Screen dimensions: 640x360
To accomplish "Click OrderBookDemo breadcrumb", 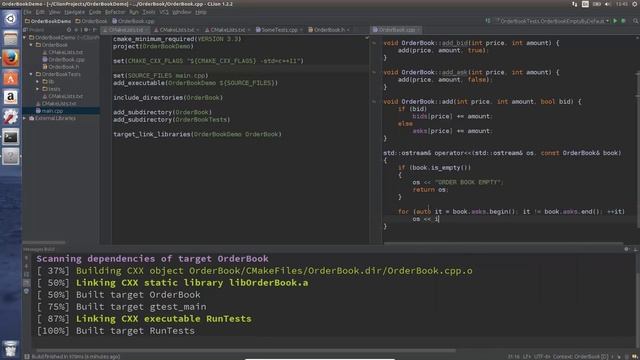I will 48,21.
